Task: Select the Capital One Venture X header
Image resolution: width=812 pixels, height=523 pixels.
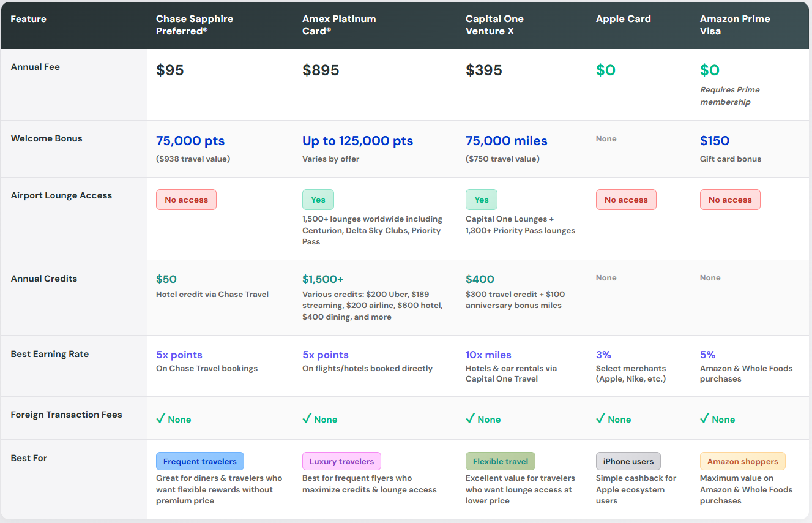Action: 494,24
